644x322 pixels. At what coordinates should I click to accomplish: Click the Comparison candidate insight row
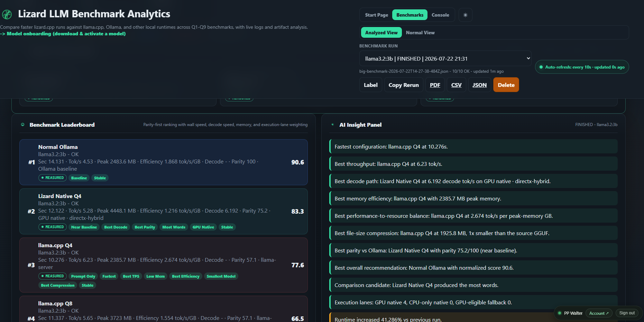click(473, 285)
